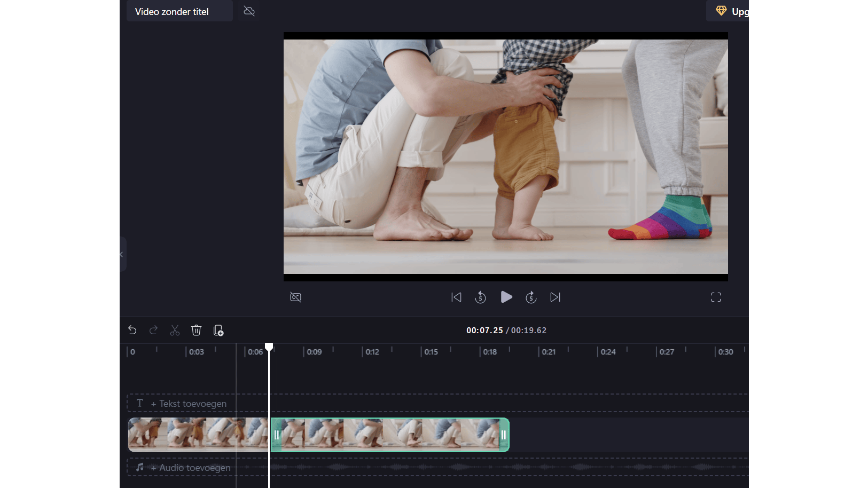Click the undo arrow icon

pos(132,330)
